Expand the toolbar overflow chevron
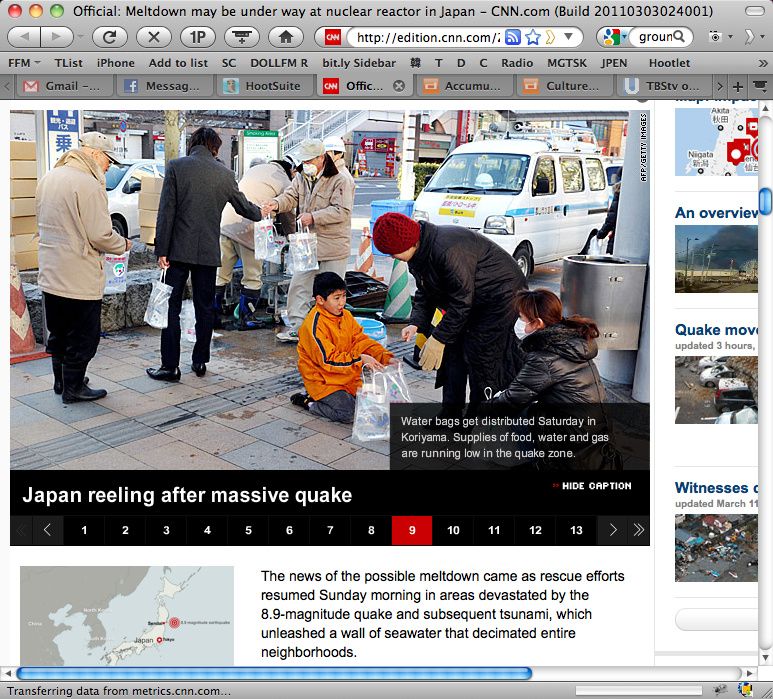This screenshot has width=773, height=699. (x=752, y=37)
